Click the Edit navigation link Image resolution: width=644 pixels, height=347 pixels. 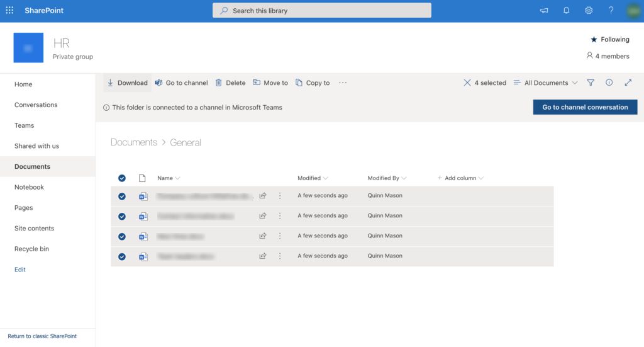[19, 270]
